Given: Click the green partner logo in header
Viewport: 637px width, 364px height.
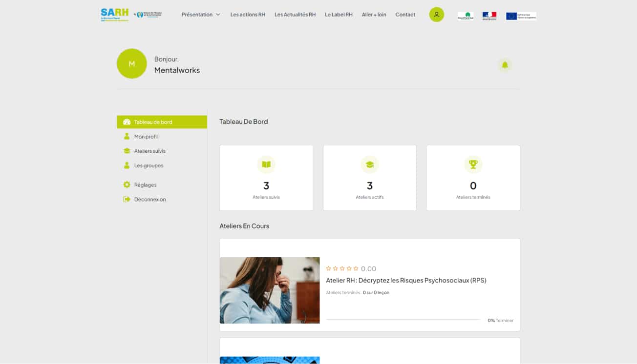Looking at the screenshot, I should (x=466, y=16).
